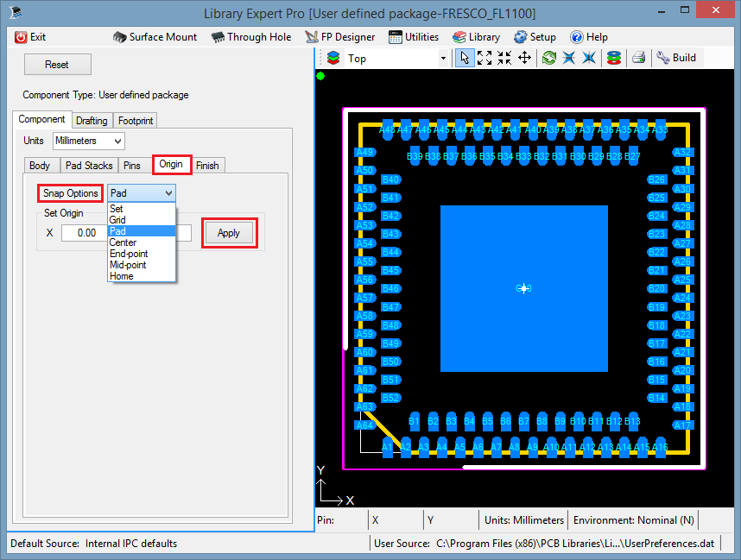
Task: Open the FP Designer menu
Action: click(x=339, y=37)
